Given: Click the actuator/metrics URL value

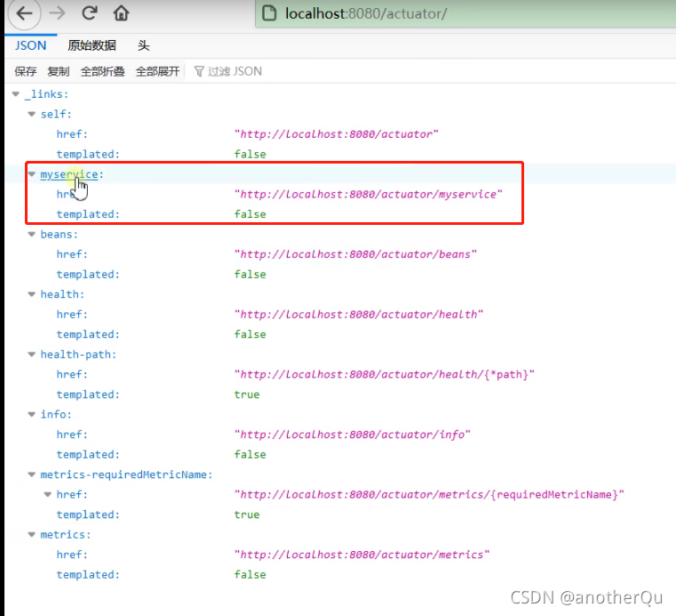Looking at the screenshot, I should [362, 555].
